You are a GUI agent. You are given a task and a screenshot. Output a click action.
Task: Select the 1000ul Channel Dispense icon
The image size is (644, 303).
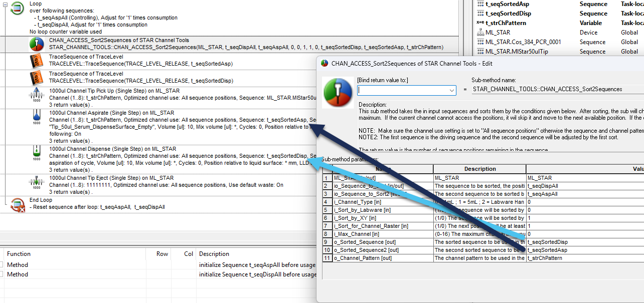click(x=37, y=153)
